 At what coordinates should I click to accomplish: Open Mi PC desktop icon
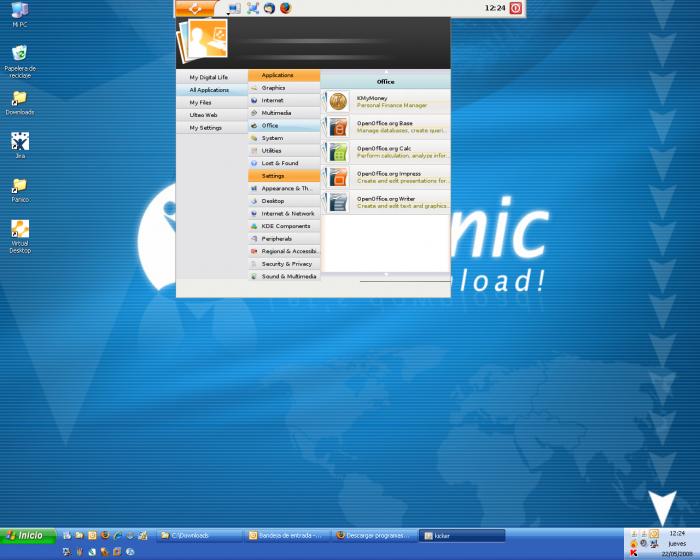[x=20, y=14]
